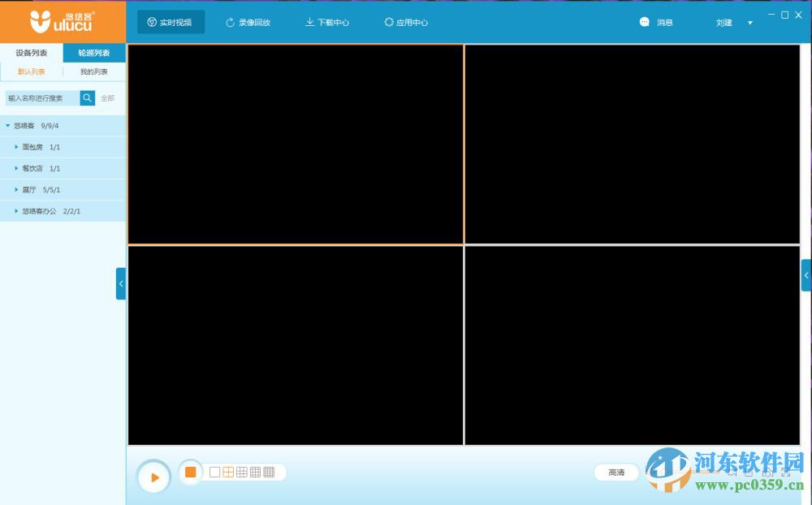Open the 下载中心 download center

click(326, 22)
